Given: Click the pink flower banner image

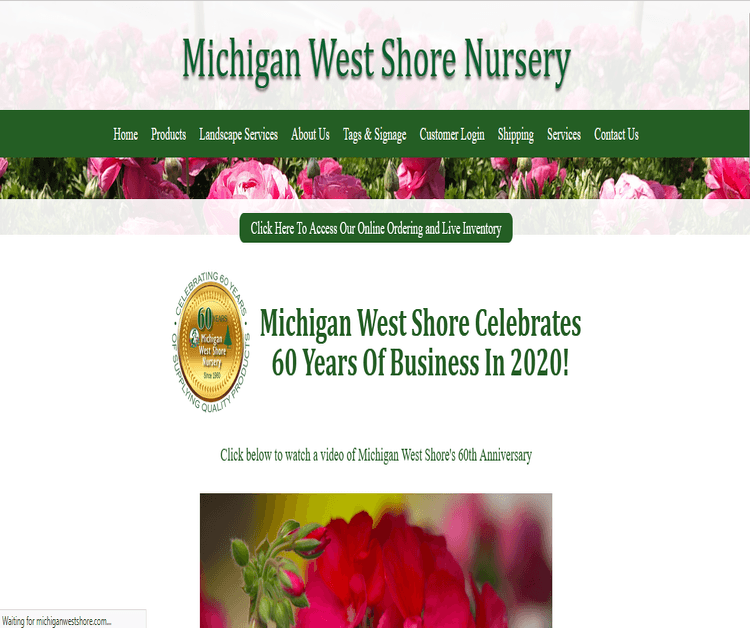Looking at the screenshot, I should [375, 178].
